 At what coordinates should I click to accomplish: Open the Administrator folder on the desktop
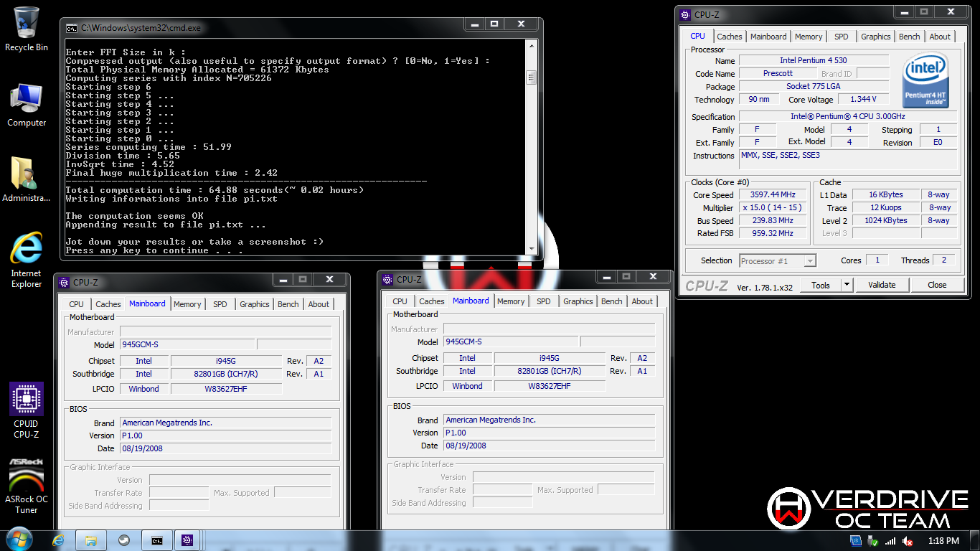27,179
